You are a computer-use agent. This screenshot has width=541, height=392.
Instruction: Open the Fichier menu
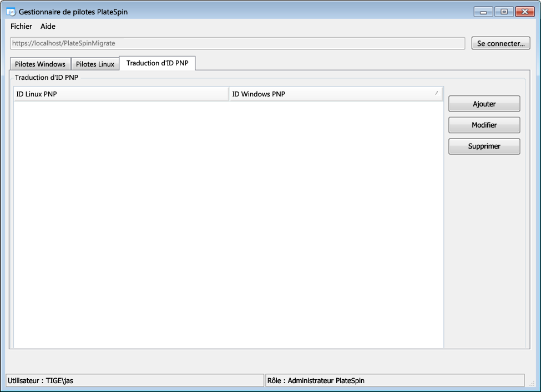coord(21,26)
